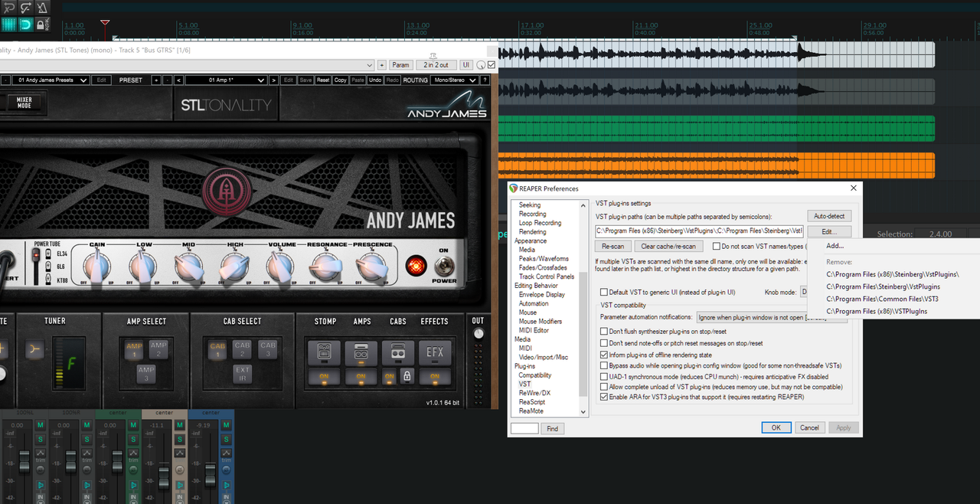Click the cab lock padlock icon
980x504 pixels.
tap(407, 376)
